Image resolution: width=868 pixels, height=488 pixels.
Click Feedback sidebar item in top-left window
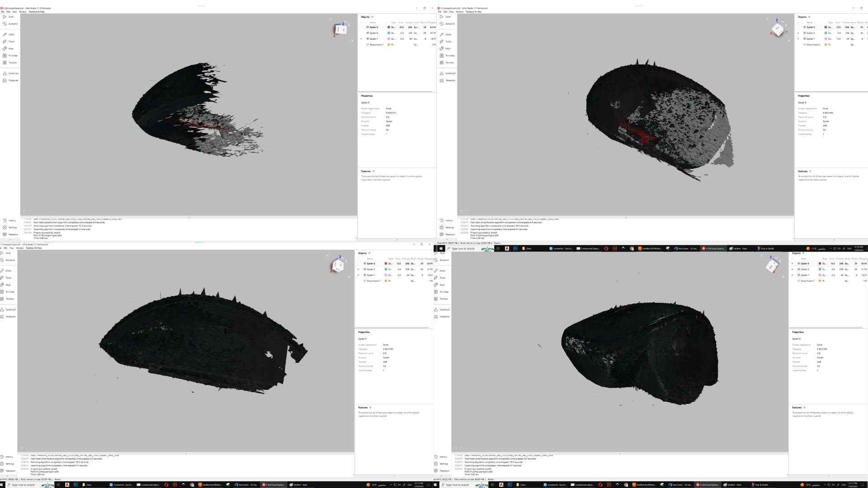(x=10, y=235)
